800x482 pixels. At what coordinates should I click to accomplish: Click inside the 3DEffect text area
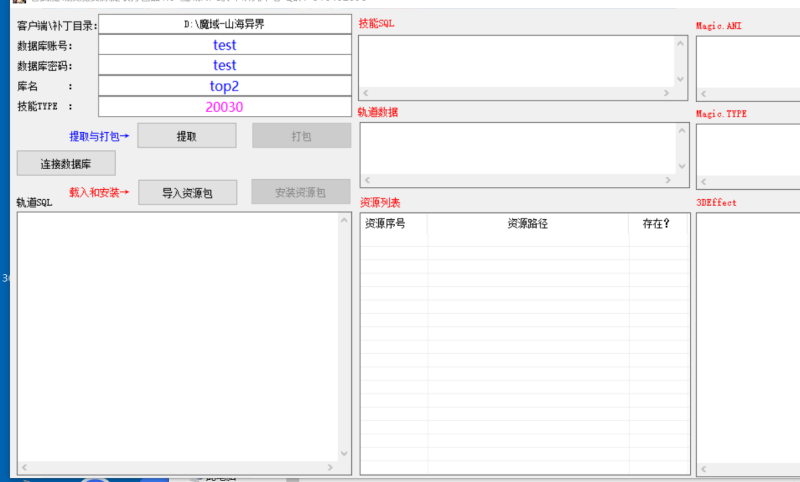[748, 338]
